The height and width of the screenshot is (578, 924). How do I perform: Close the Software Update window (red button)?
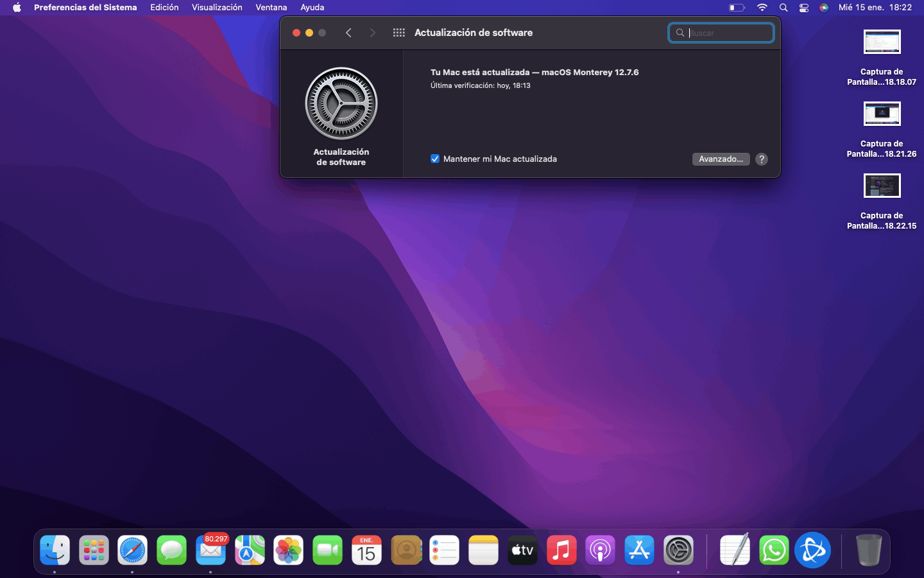tap(296, 33)
